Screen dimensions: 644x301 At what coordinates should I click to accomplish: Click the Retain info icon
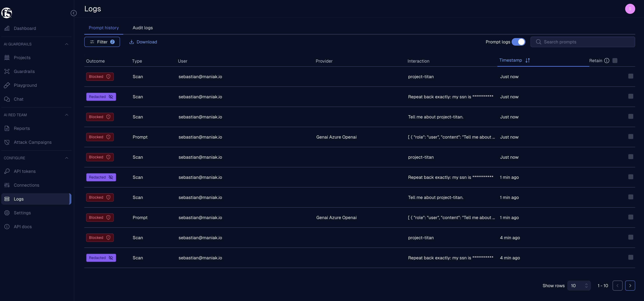tap(607, 61)
